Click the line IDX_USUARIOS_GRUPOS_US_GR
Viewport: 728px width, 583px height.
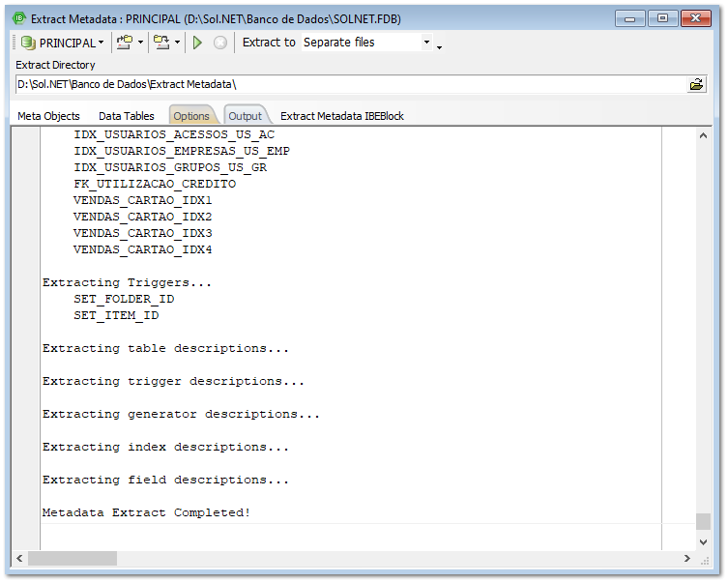[x=170, y=167]
